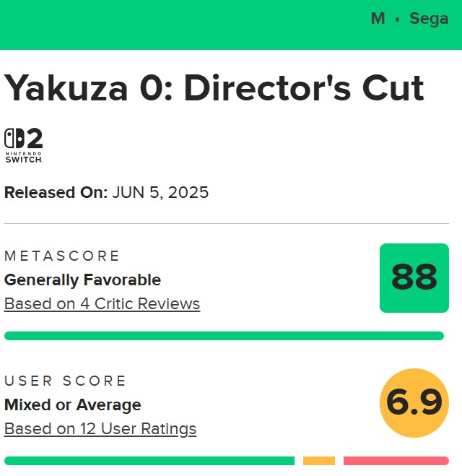Click the M rating label
This screenshot has width=462, height=476.
(378, 19)
